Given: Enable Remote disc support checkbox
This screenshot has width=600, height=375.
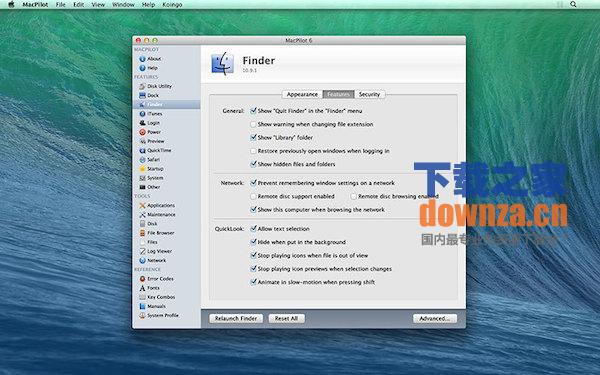Looking at the screenshot, I should point(253,196).
